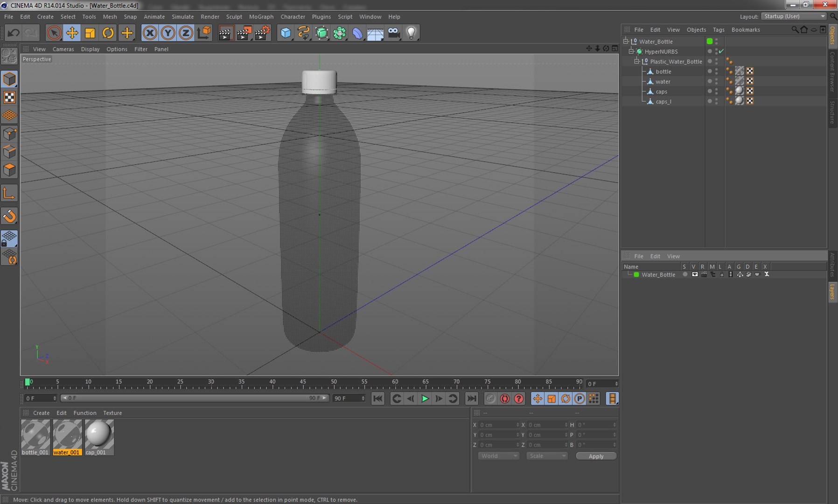This screenshot has width=838, height=504.
Task: Select the bottle_001 material thumbnail
Action: pos(35,437)
